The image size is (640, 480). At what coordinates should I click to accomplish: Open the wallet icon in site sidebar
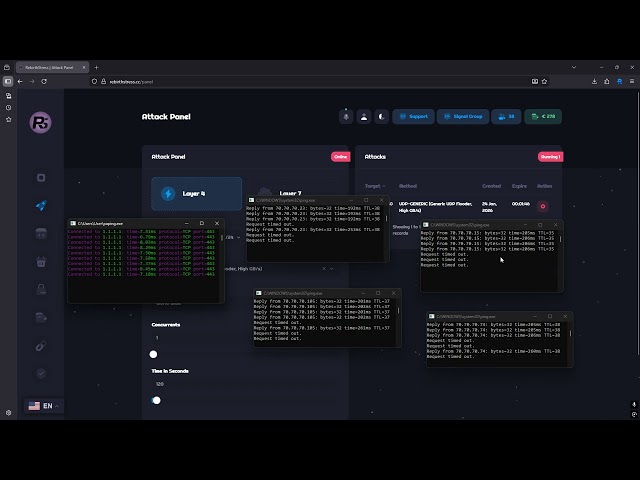point(41,318)
